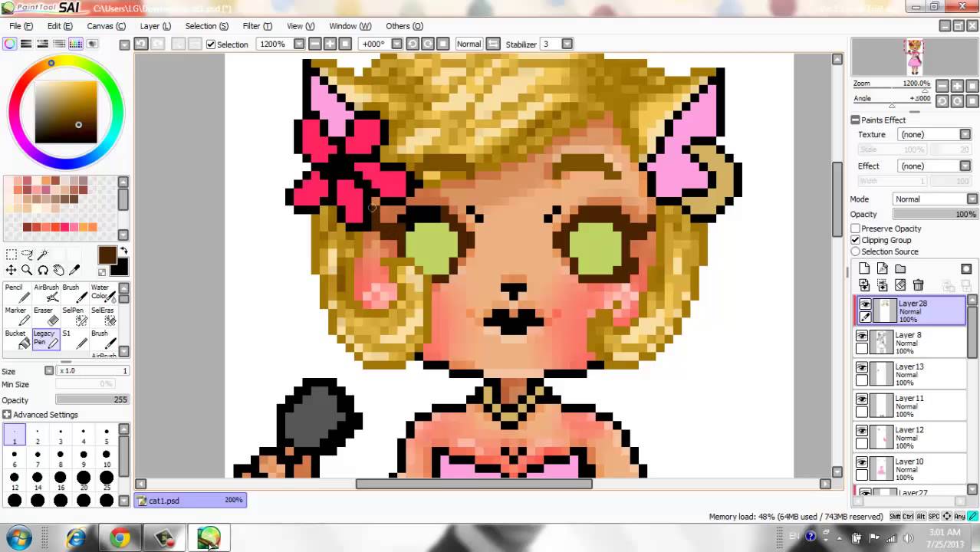Open the Effect (none) dropdown
Image resolution: width=980 pixels, height=552 pixels.
(965, 166)
